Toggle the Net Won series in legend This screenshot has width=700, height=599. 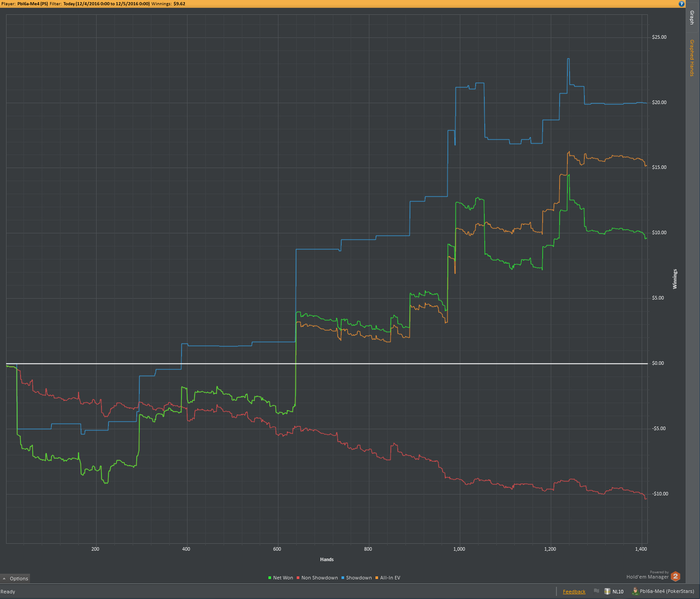(x=280, y=578)
